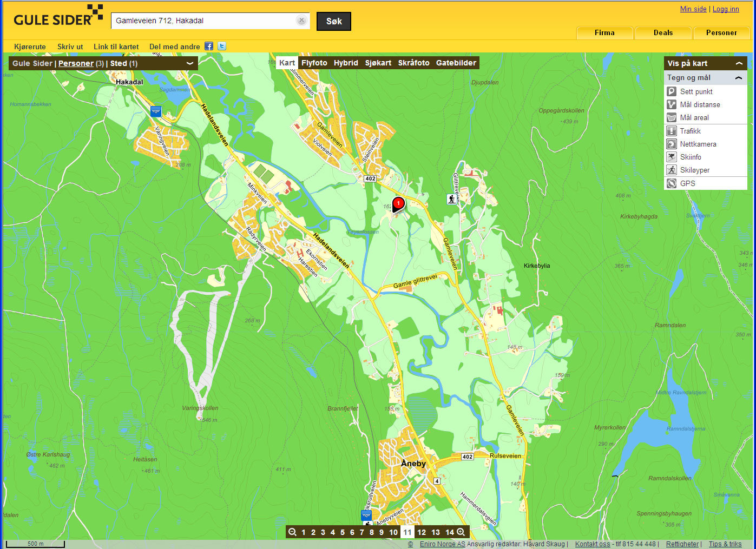Click the zoom out magnifier icon
This screenshot has width=756, height=549.
292,532
